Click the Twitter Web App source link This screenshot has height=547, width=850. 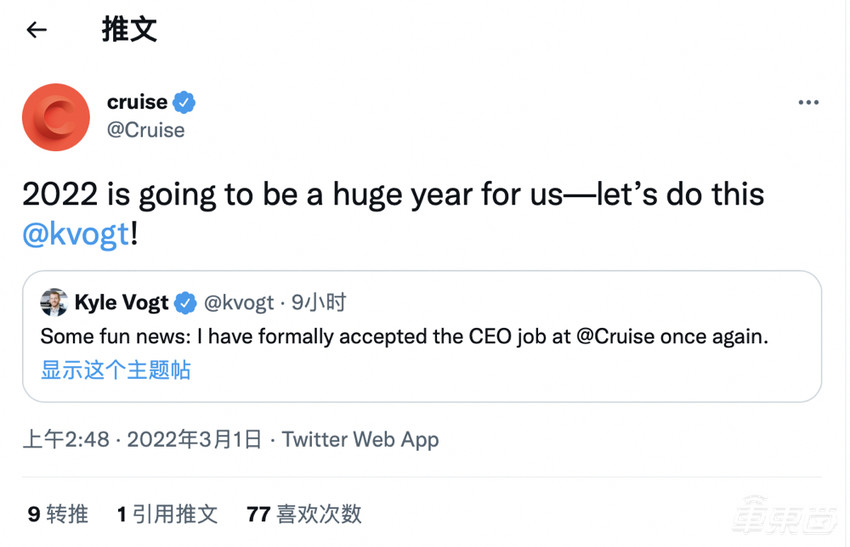coord(360,439)
